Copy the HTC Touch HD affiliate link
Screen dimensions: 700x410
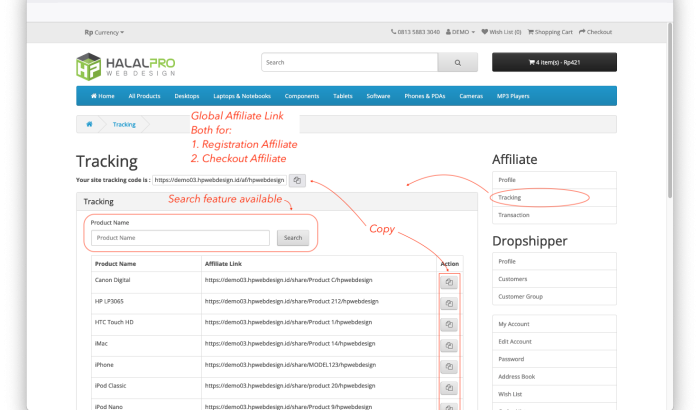click(449, 325)
